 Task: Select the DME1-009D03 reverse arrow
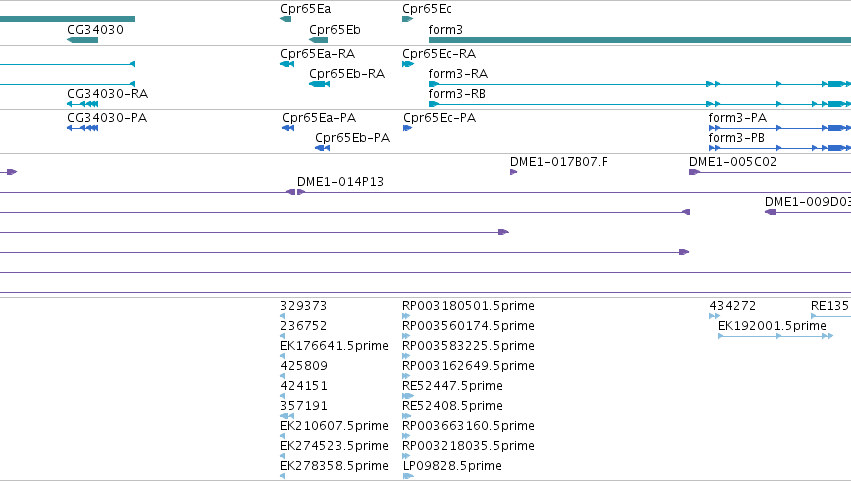click(x=771, y=212)
